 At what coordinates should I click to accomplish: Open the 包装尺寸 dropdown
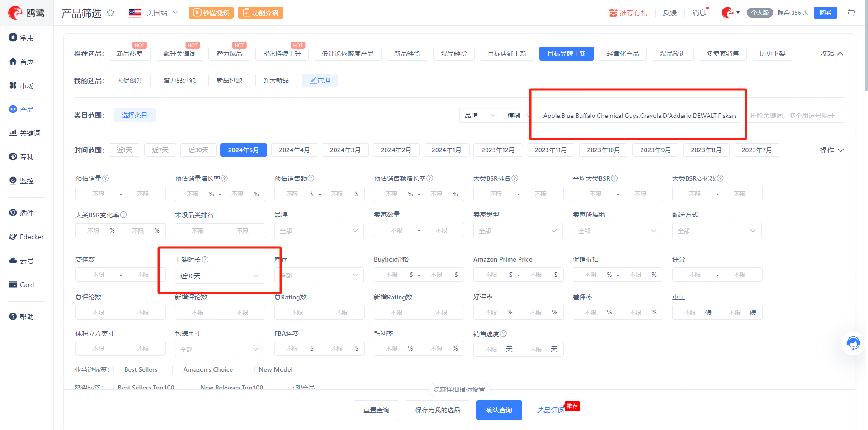pos(220,350)
